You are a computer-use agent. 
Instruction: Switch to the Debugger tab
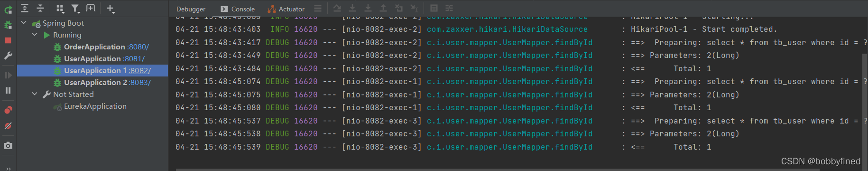(191, 9)
